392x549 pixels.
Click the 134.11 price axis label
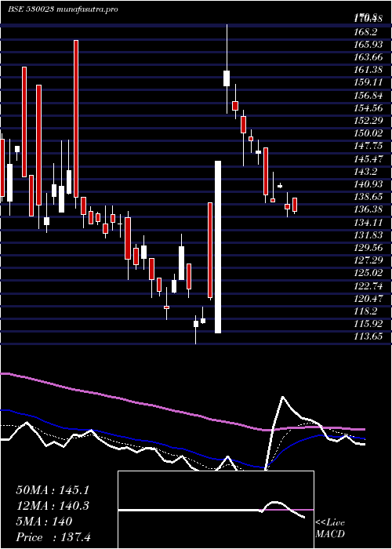point(368,222)
